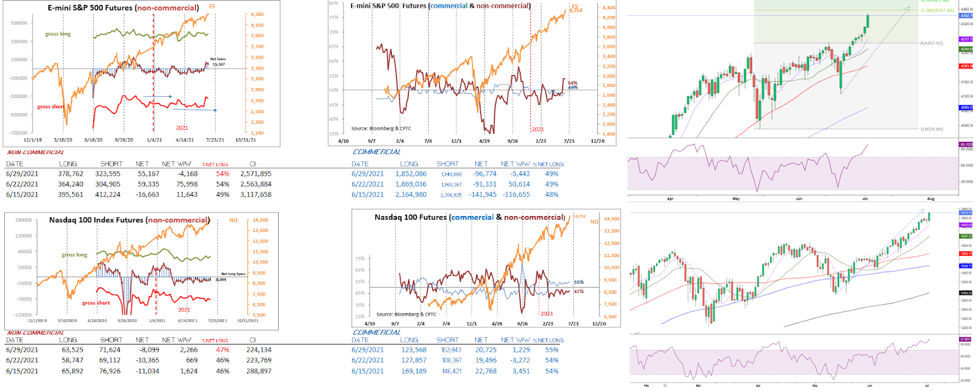The height and width of the screenshot is (391, 980).
Task: Select the cell showing 169,189
Action: click(414, 371)
